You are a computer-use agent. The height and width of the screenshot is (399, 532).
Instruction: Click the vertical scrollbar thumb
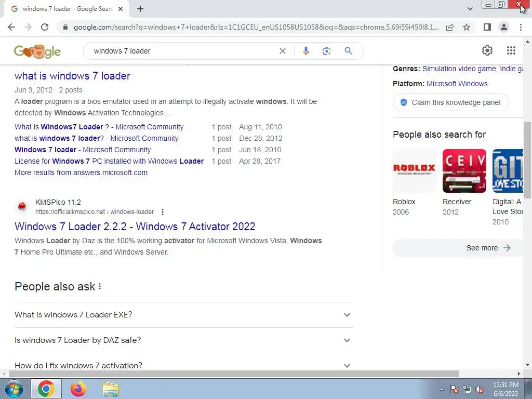click(528, 160)
